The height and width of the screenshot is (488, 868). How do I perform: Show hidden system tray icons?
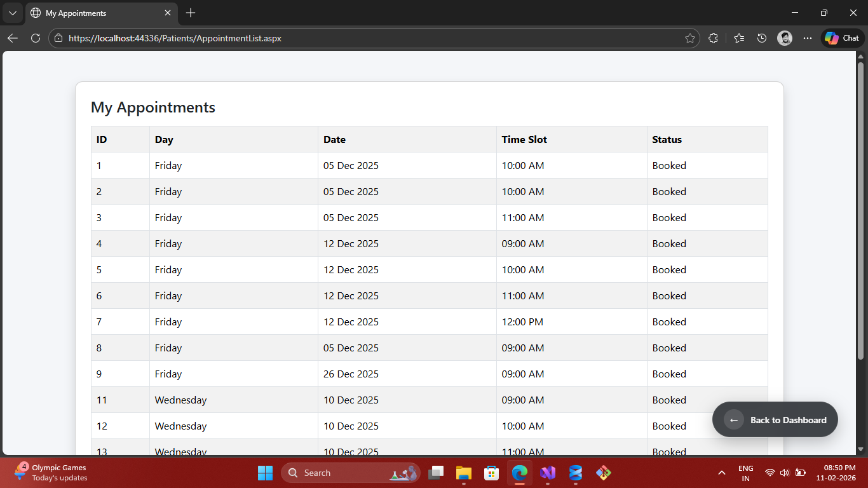[722, 473]
